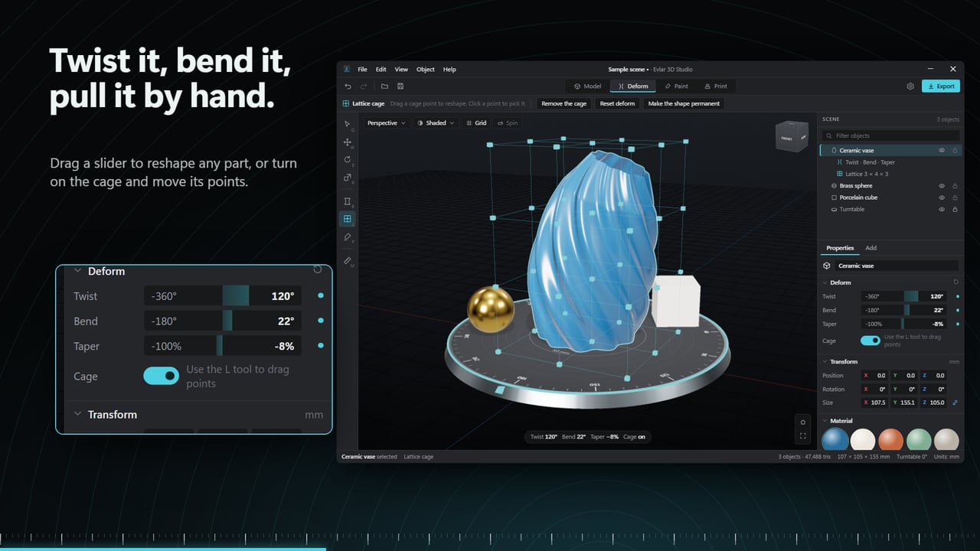Screen dimensions: 980x551
Task: Pick the Select arrow tool in left toolbar
Action: click(348, 124)
